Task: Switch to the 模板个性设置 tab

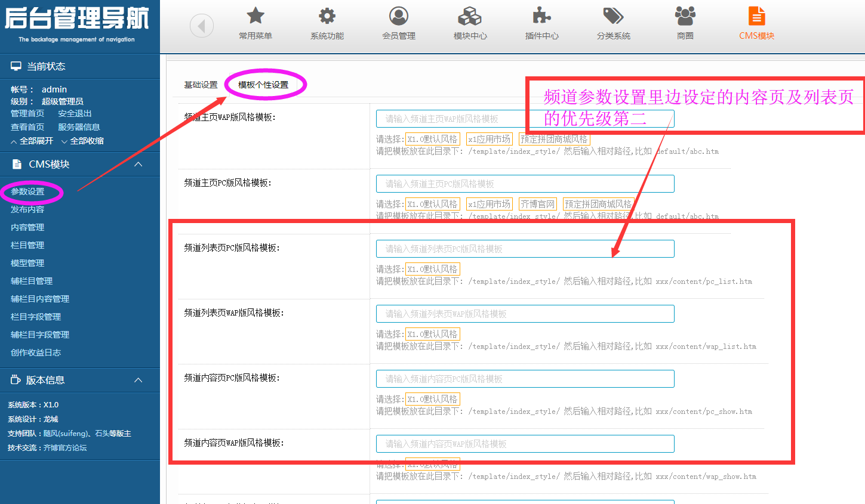Action: click(x=263, y=85)
